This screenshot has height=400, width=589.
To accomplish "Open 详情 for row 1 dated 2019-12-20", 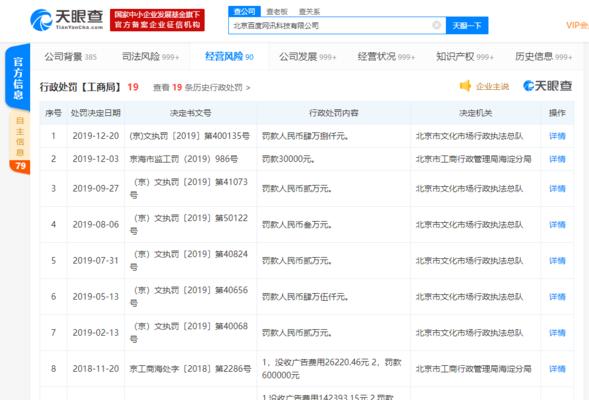I will [557, 136].
